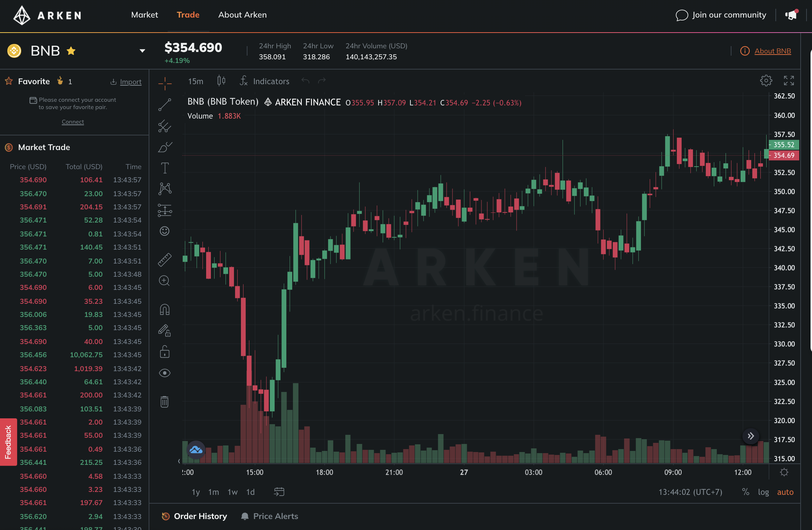Viewport: 812px width, 530px height.
Task: Expand the BNB token selector dropdown
Action: point(142,51)
